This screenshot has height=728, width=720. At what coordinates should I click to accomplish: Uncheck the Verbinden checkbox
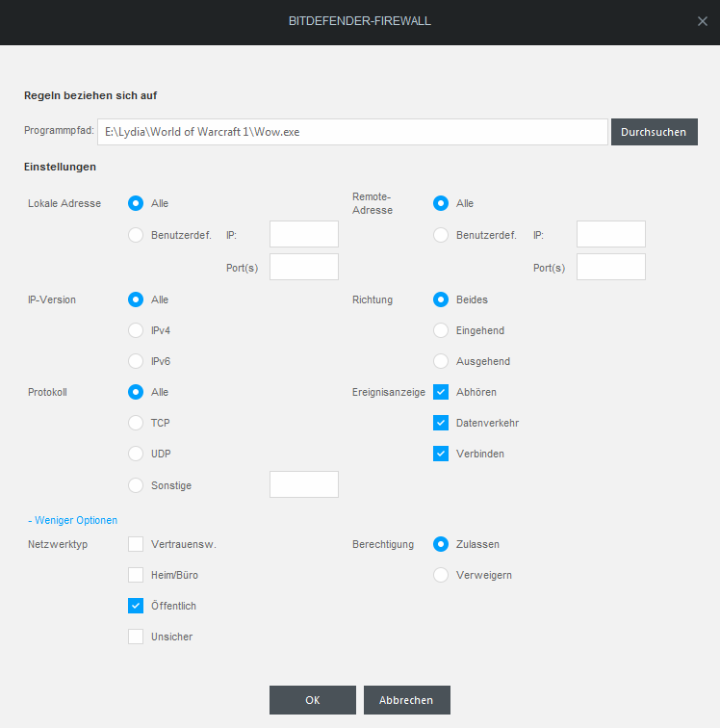tap(441, 454)
